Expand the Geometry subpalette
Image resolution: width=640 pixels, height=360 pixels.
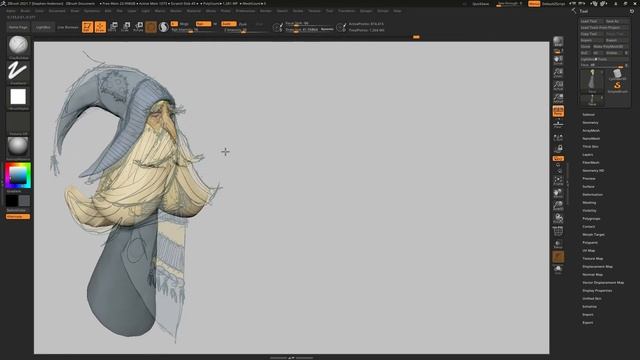click(x=590, y=122)
